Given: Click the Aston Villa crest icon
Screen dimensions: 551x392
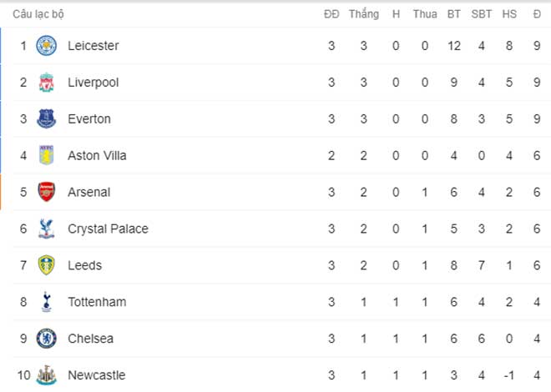Looking at the screenshot, I should pos(47,155).
